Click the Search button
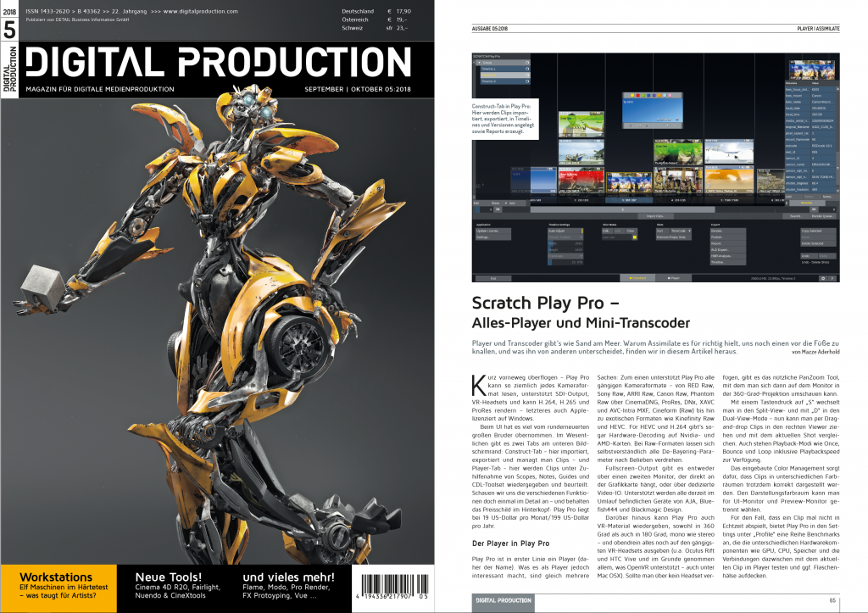 pos(795,216)
